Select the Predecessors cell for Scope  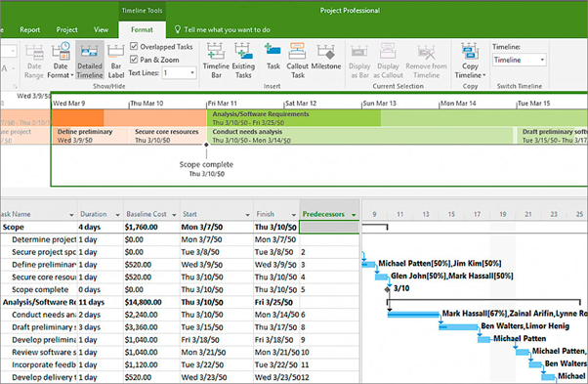click(329, 227)
